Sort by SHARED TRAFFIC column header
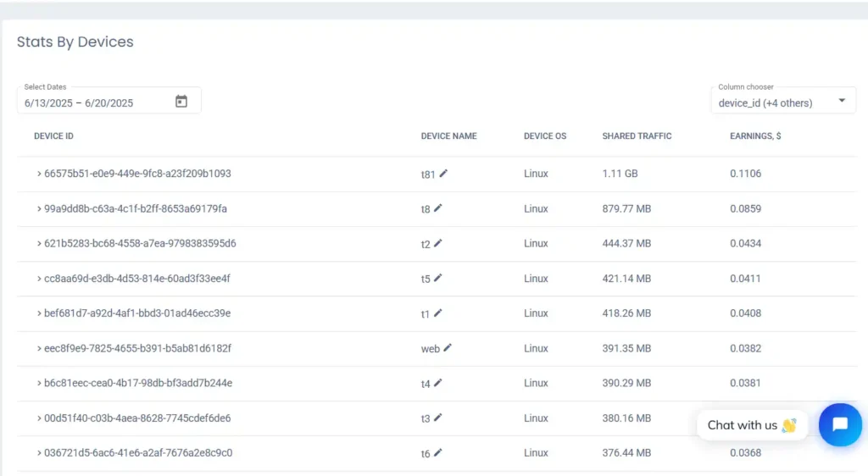This screenshot has width=868, height=476. pyautogui.click(x=637, y=136)
